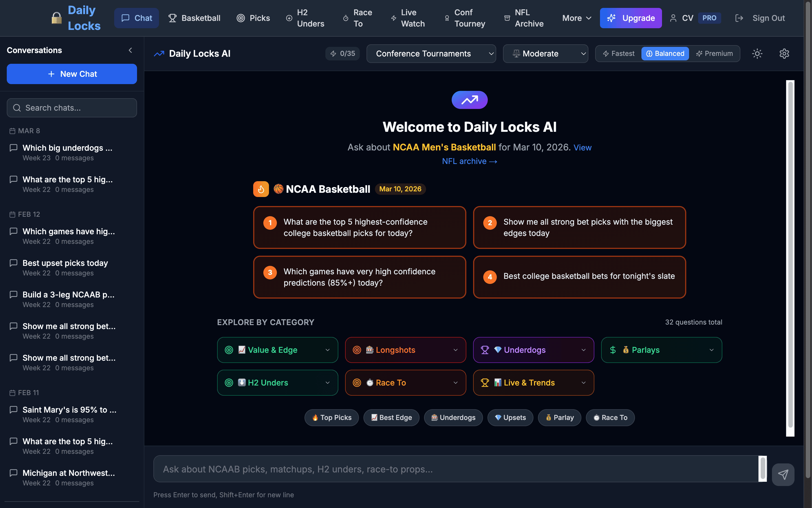Toggle Best Edge quick filter chip
This screenshot has height=508, width=812.
391,418
